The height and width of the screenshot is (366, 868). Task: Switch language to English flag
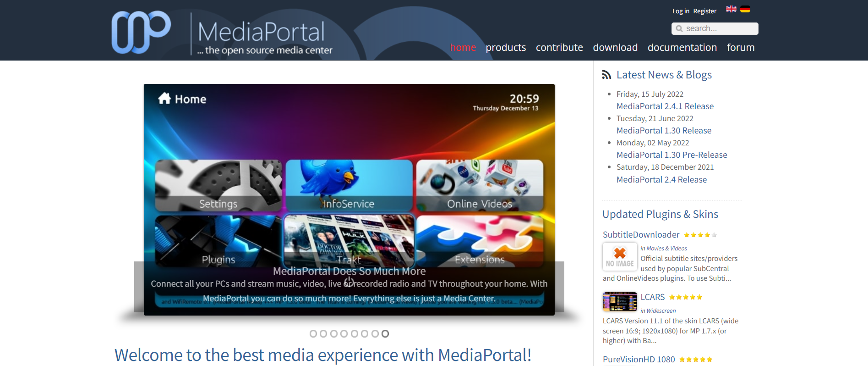(x=731, y=9)
